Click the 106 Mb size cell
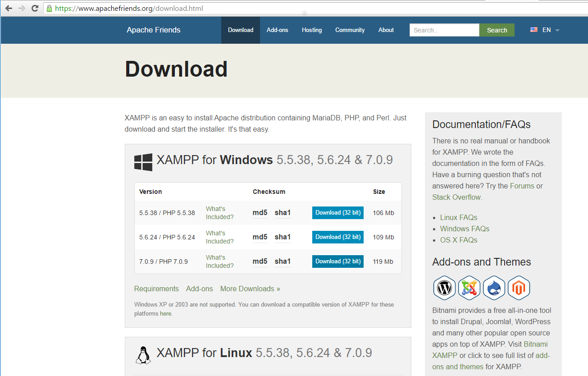This screenshot has width=588, height=376. pyautogui.click(x=383, y=213)
